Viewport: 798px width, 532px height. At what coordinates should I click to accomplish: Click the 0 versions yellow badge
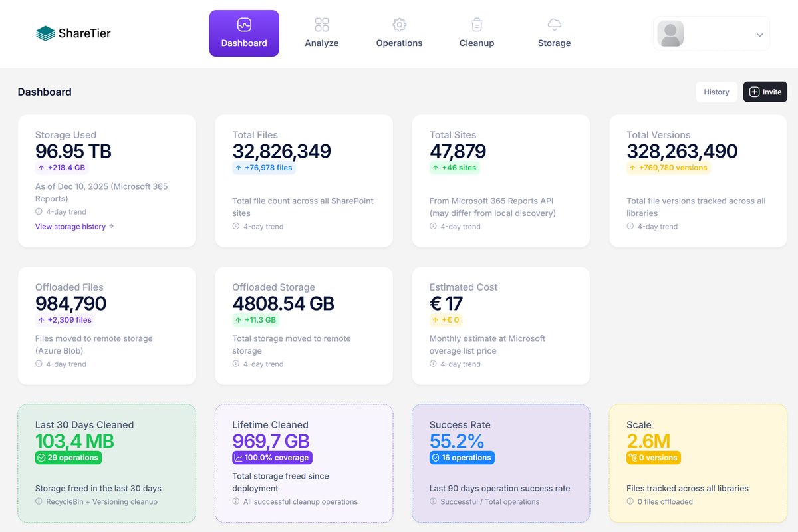654,458
